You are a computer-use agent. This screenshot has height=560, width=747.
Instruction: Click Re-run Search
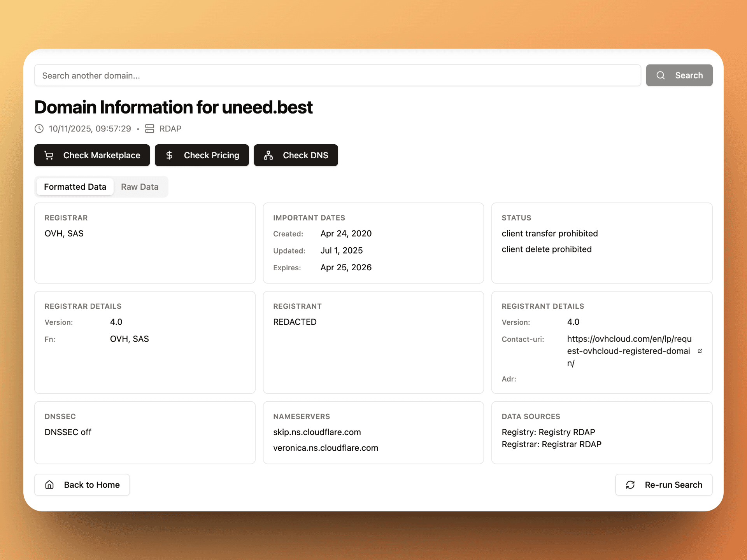click(x=663, y=485)
